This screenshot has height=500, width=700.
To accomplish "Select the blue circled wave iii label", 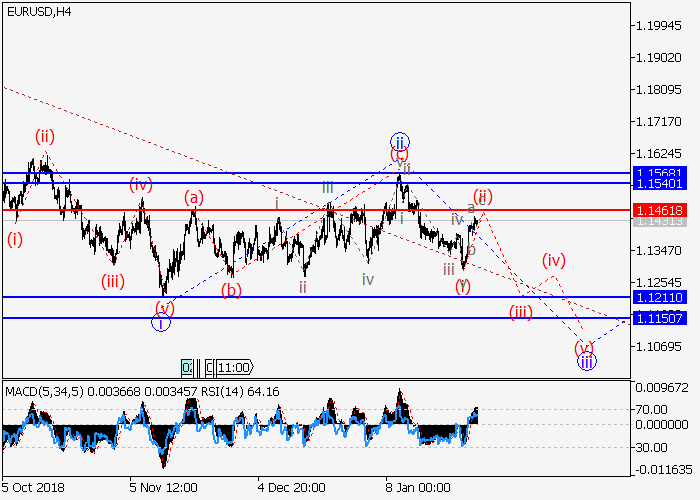I will click(x=587, y=362).
